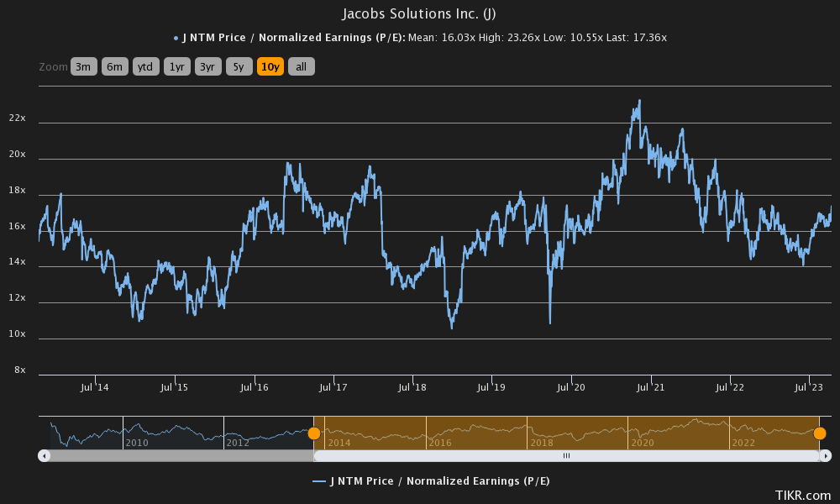Image resolution: width=840 pixels, height=504 pixels.
Task: Select the 6m zoom preset
Action: tap(114, 66)
